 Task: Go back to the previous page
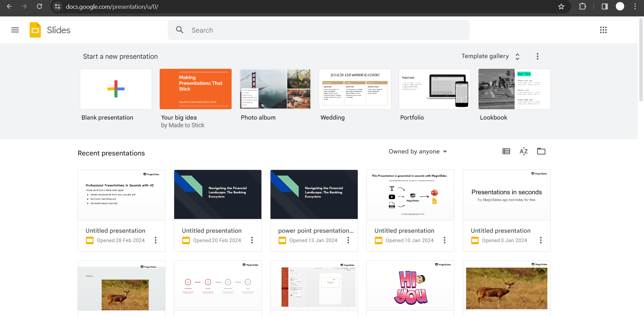point(9,6)
